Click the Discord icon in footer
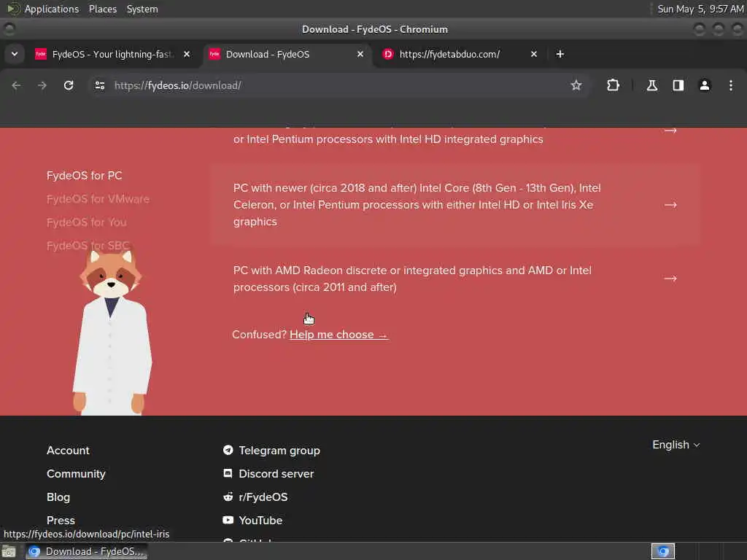This screenshot has width=747, height=560. point(228,472)
